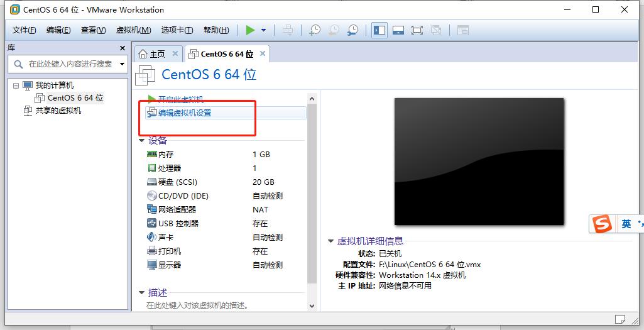Click the green power-on play toolbar button

coord(250,30)
